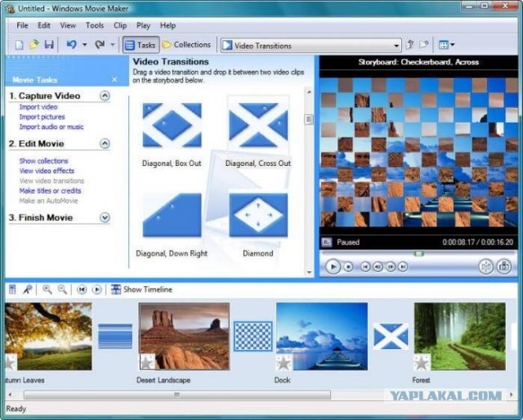Click the New Collection Folder icon

point(423,45)
